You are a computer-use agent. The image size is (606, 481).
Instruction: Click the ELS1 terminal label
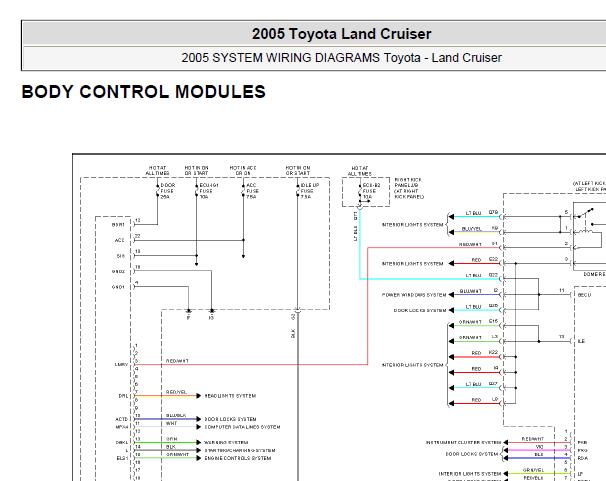(122, 458)
